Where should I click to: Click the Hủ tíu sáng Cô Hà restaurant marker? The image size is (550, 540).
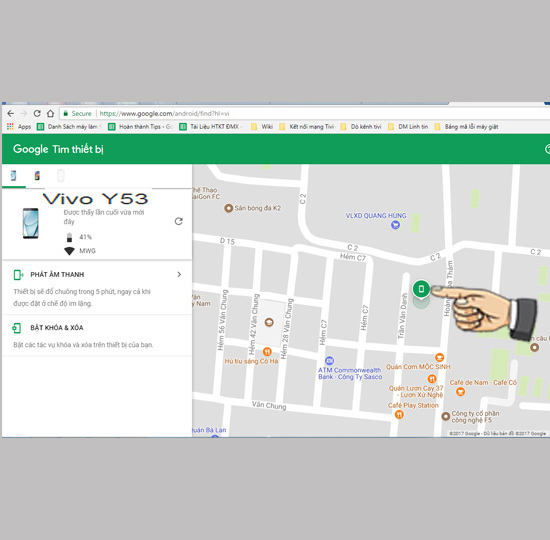[x=267, y=351]
